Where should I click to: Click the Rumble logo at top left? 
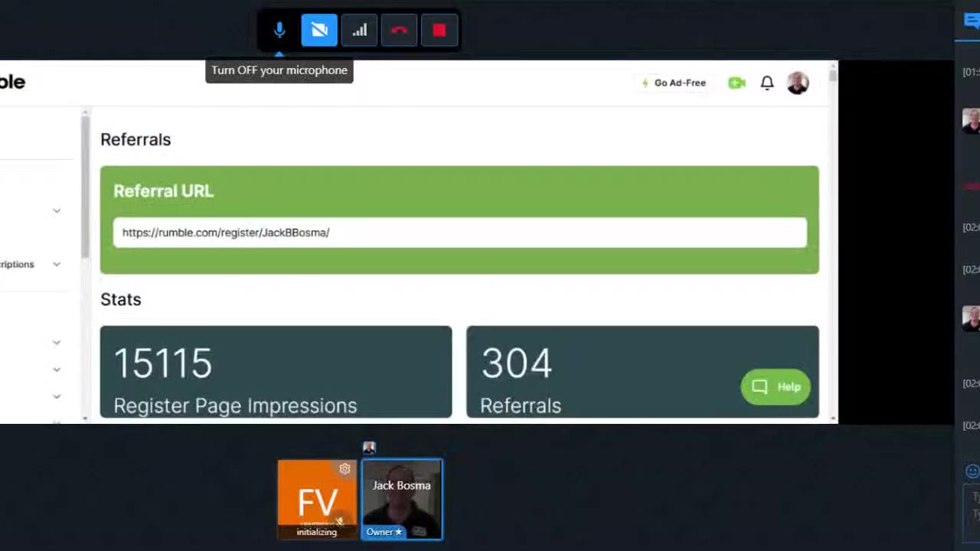(12, 82)
